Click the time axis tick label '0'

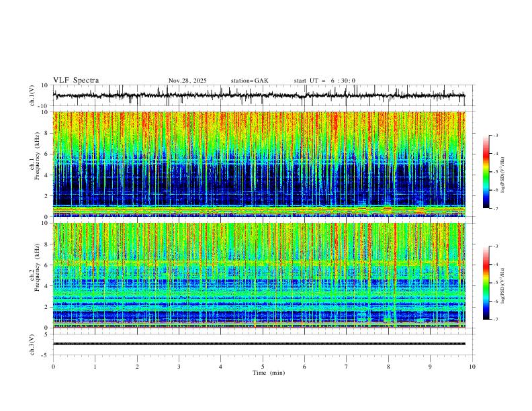click(x=53, y=367)
